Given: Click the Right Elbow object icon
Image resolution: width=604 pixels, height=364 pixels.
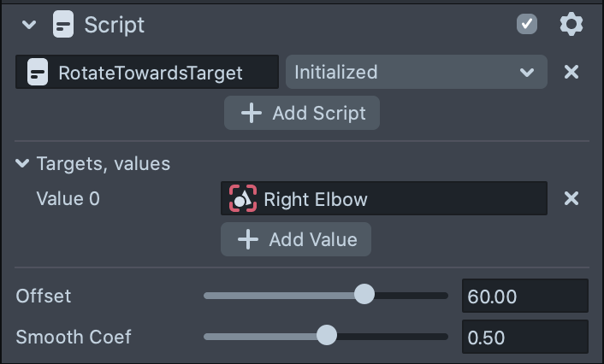Looking at the screenshot, I should [x=243, y=199].
